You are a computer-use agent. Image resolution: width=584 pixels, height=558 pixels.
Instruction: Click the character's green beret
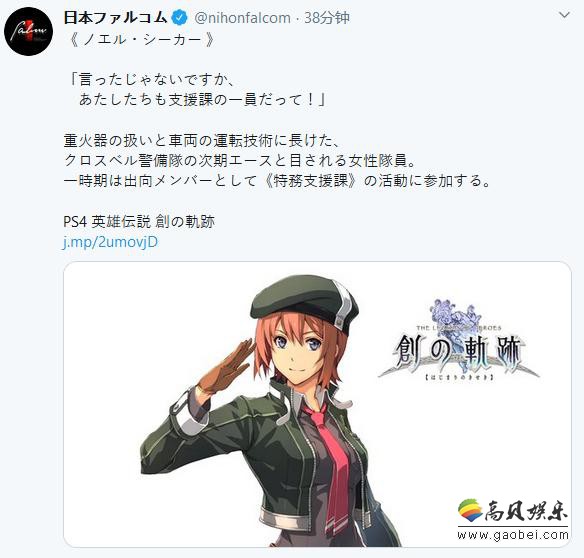pos(305,302)
